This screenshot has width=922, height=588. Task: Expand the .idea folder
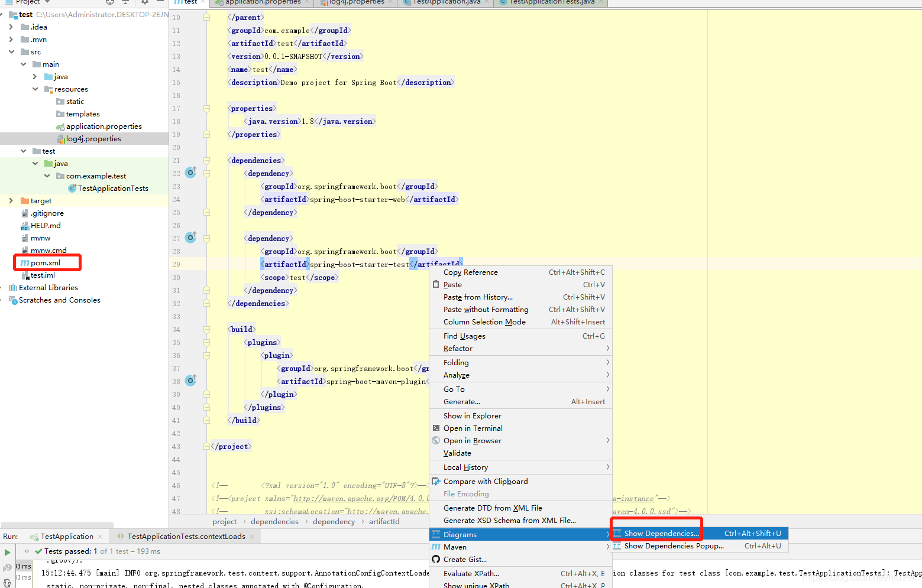(11, 27)
